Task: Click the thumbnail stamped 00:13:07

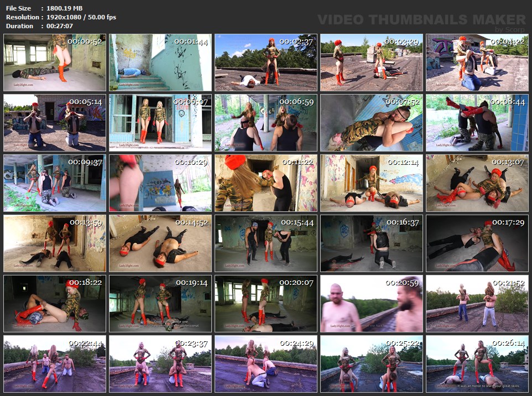Action: coord(477,183)
